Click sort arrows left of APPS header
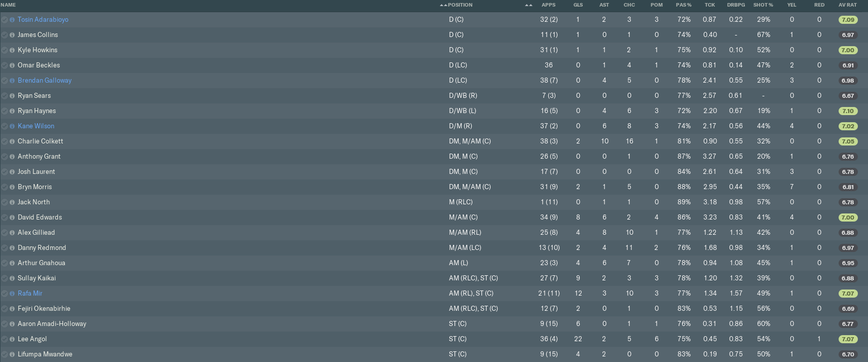Image resolution: width=868 pixels, height=362 pixels. point(529,5)
